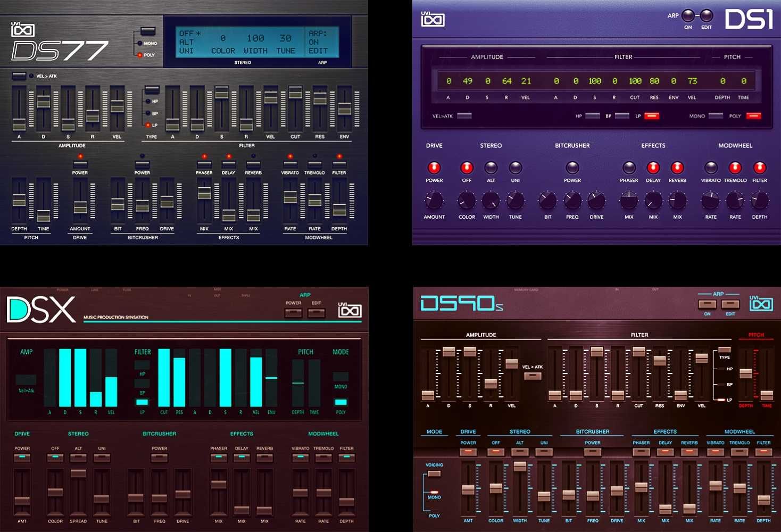Switch DS1 voice mode to POLY
The image size is (781, 532).
753,116
